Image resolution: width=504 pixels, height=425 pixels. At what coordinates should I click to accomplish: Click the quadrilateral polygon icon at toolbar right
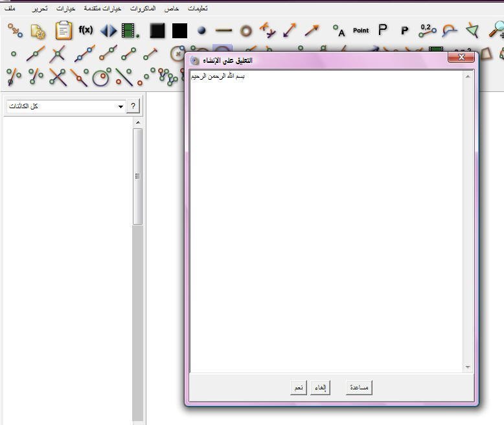(x=487, y=54)
